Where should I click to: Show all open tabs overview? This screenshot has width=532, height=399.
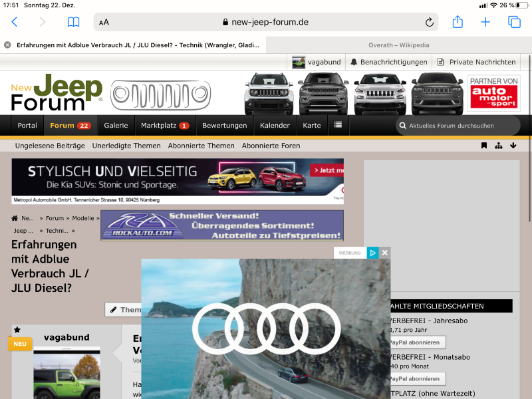514,22
